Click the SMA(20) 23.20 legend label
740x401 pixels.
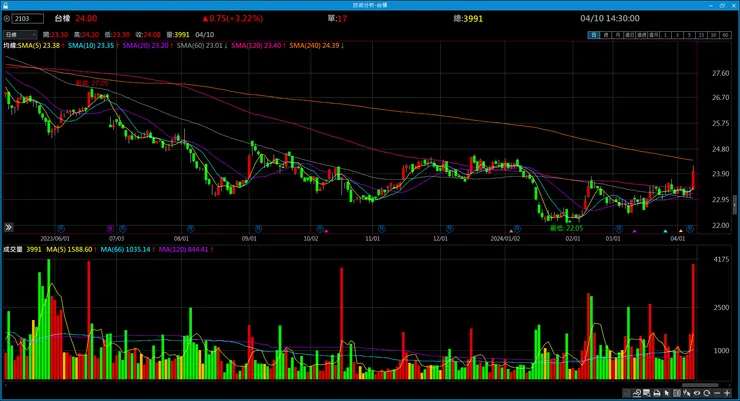click(145, 46)
